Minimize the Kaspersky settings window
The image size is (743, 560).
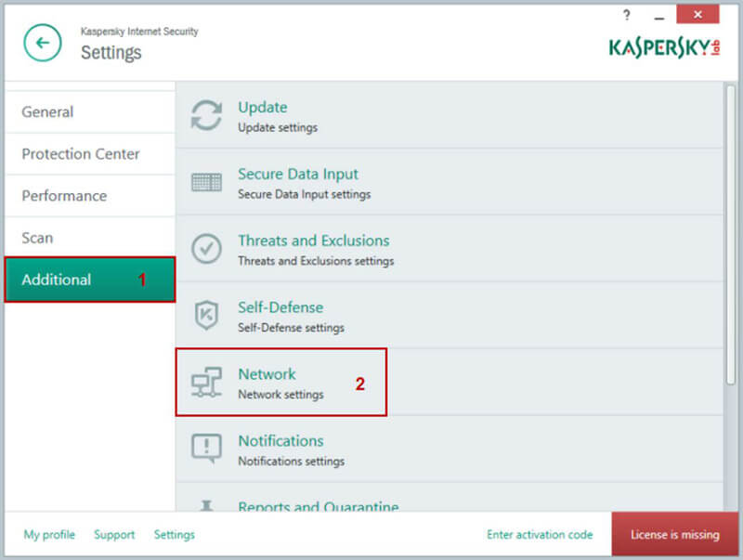[x=658, y=17]
